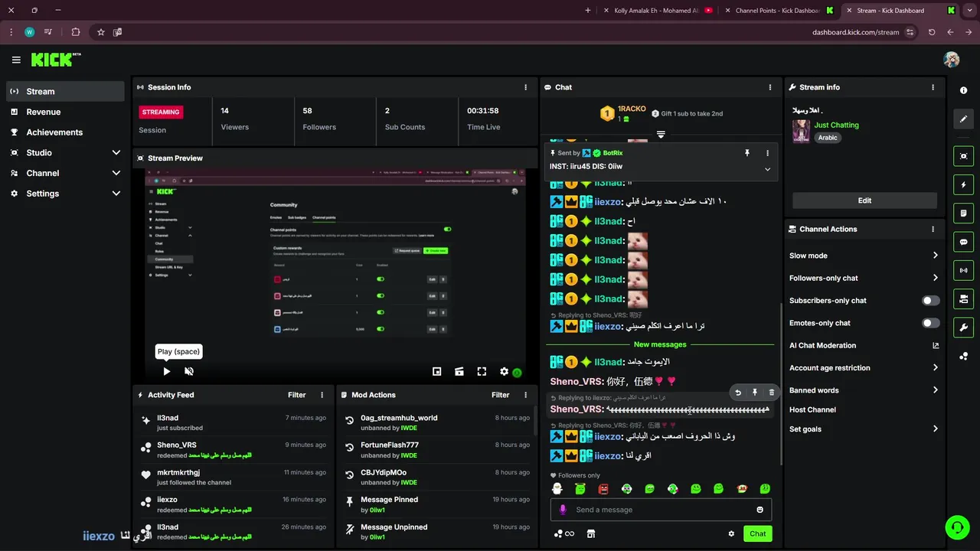Toggle Subscribers-only chat switch
The image size is (980, 551).
tap(931, 301)
